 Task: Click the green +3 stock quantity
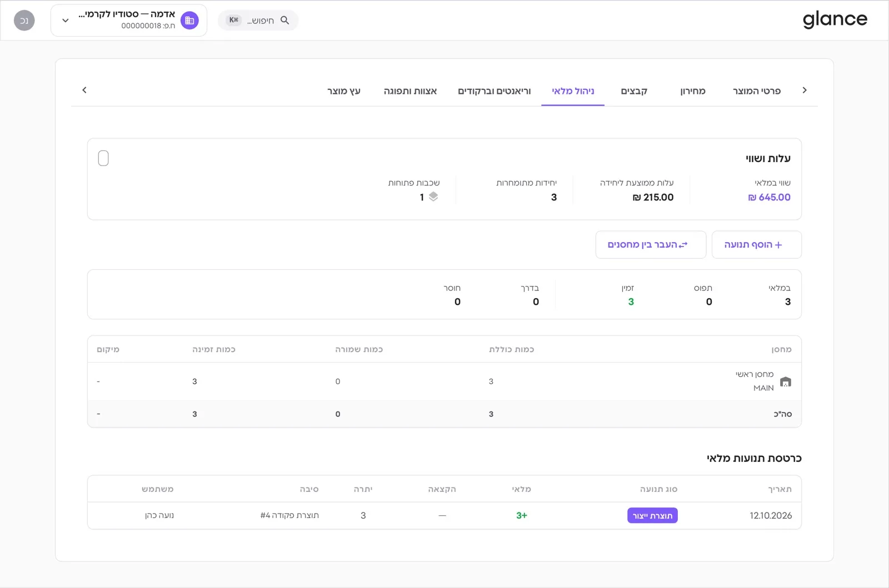[x=521, y=516]
